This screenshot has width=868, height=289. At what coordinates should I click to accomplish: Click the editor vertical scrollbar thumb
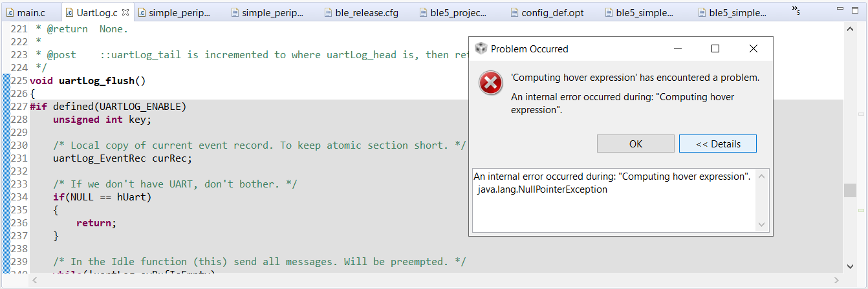[x=850, y=191]
